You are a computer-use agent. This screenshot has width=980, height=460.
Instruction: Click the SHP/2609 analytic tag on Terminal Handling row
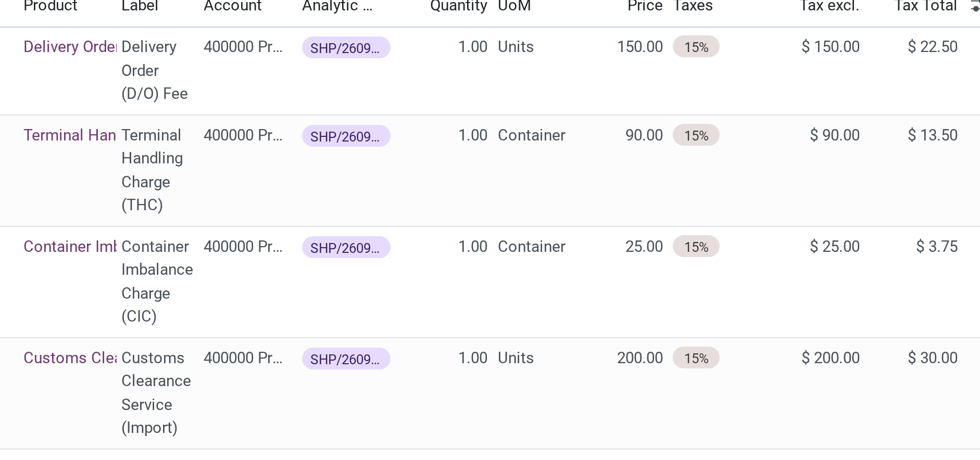346,136
